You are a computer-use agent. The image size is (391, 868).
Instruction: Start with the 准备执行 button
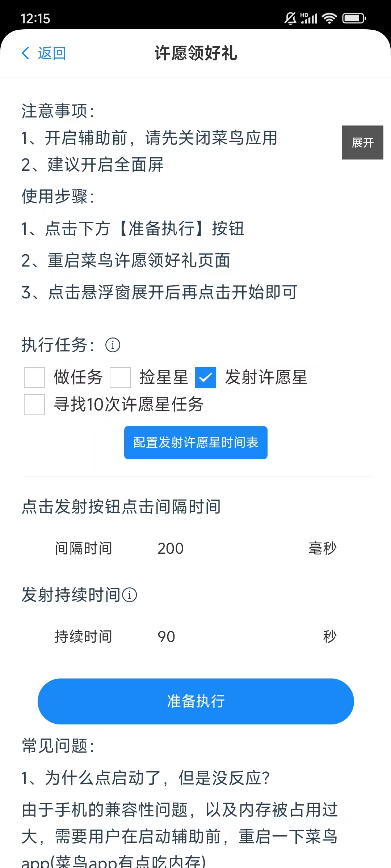pos(196,701)
